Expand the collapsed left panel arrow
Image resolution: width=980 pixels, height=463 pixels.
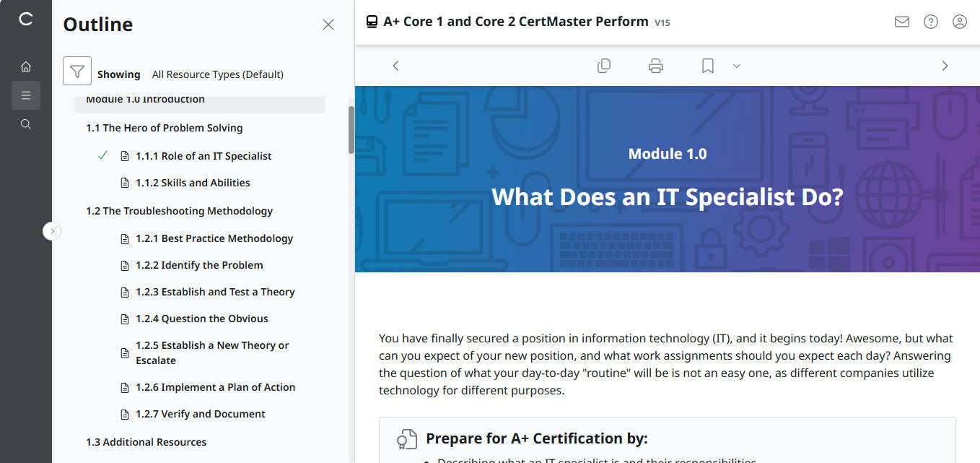coord(52,230)
